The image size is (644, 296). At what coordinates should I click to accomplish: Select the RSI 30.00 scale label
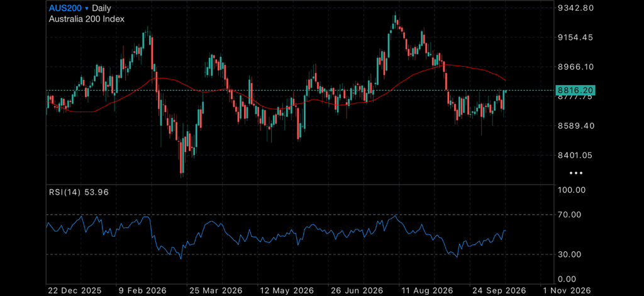(x=570, y=254)
